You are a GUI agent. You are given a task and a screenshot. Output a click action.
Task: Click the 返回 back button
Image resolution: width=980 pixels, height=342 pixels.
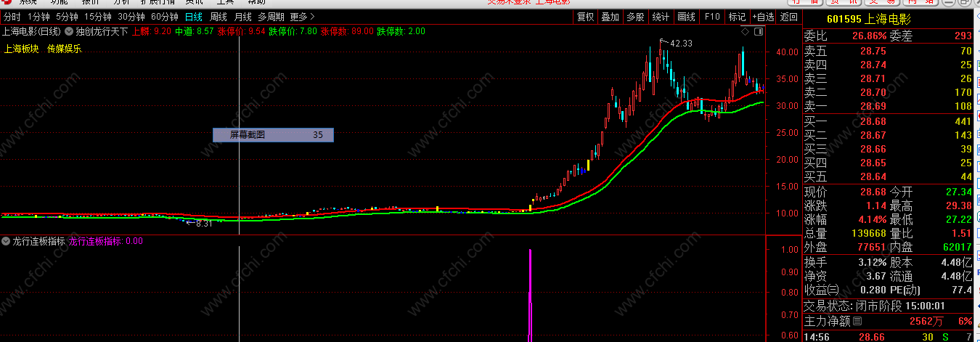tap(788, 17)
